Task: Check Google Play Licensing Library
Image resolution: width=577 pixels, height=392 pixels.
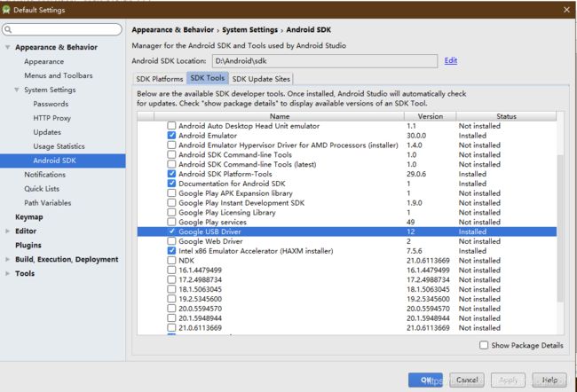Action: click(x=171, y=212)
